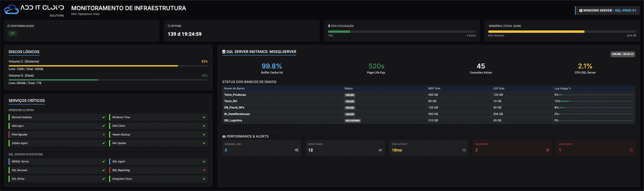Click the green checkmark for Remote Desktop

click(x=104, y=117)
